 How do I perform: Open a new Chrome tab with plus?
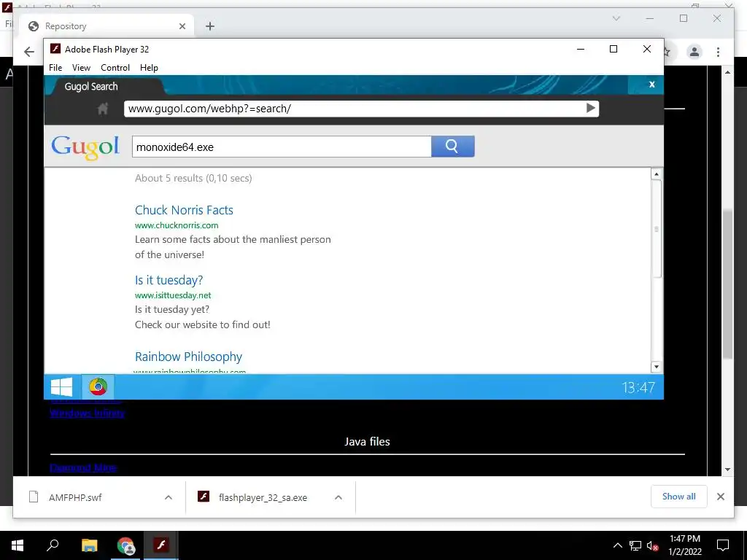tap(210, 26)
